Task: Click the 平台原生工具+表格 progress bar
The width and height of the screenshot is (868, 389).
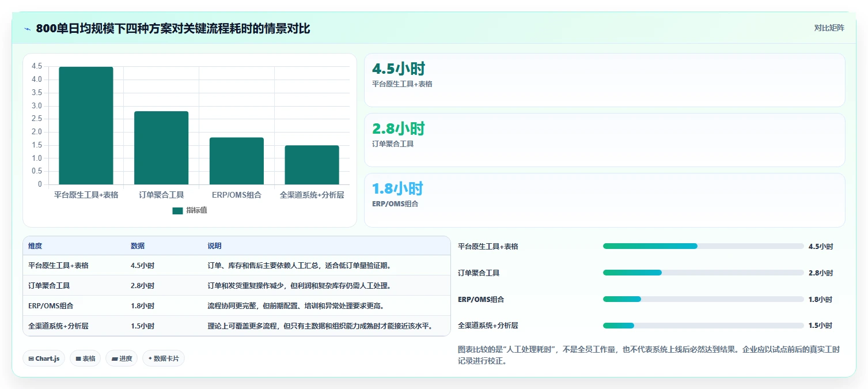Action: pos(703,246)
